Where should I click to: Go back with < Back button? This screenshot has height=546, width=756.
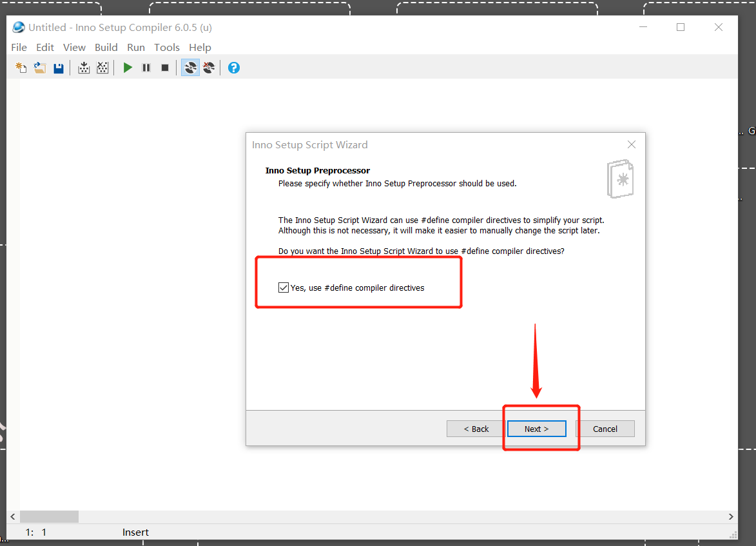(x=476, y=429)
